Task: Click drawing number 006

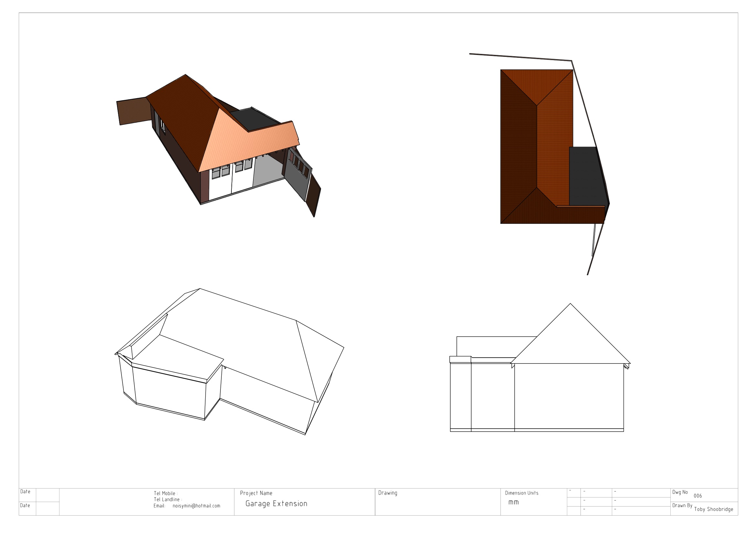Action: 697,496
